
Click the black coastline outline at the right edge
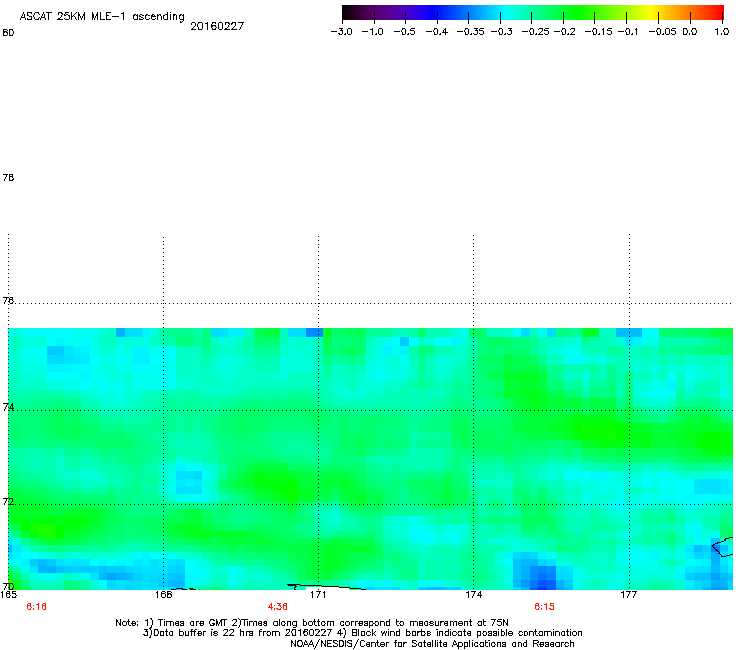tap(723, 547)
